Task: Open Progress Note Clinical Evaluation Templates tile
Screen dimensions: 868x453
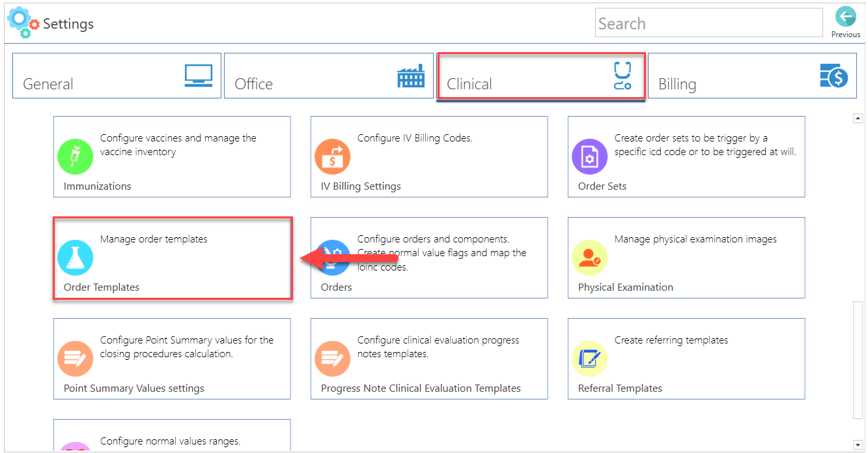Action: [429, 358]
